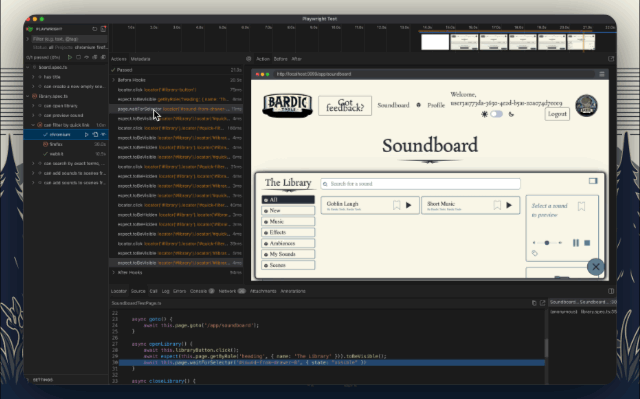
Task: Click the library panel layout icon
Action: (x=593, y=181)
